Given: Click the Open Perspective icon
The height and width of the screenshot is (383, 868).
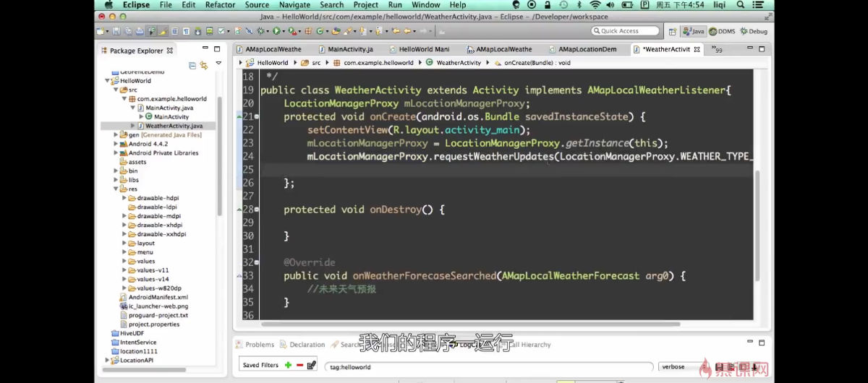Looking at the screenshot, I should coord(672,31).
